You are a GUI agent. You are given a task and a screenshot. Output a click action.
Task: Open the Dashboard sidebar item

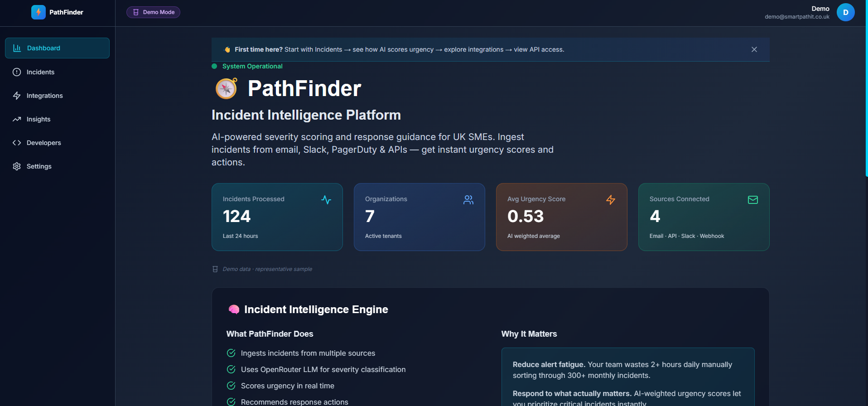point(57,48)
